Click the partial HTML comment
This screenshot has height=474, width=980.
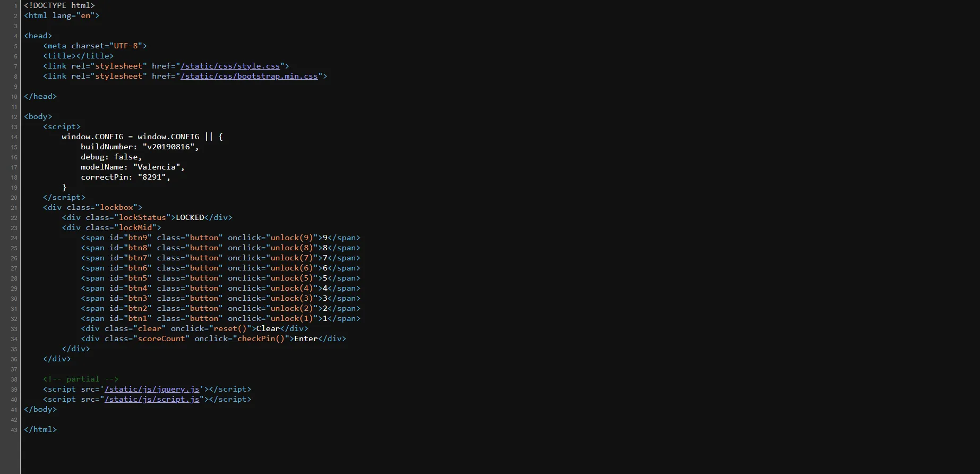pyautogui.click(x=81, y=379)
